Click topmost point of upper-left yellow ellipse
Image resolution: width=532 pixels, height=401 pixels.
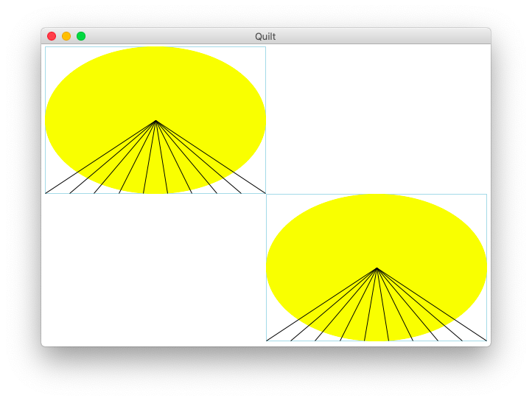point(155,48)
